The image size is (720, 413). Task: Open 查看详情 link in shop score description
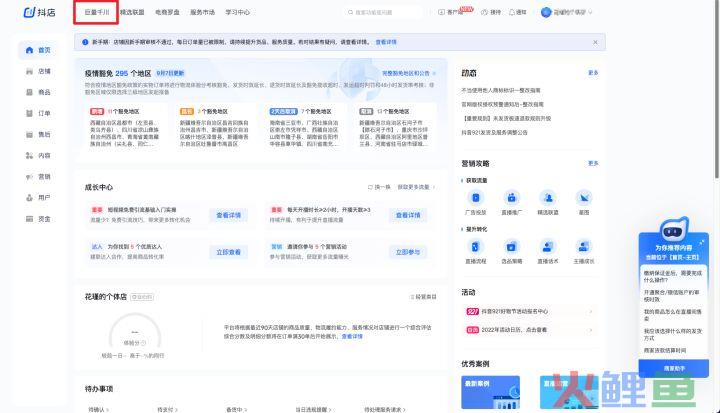click(352, 336)
